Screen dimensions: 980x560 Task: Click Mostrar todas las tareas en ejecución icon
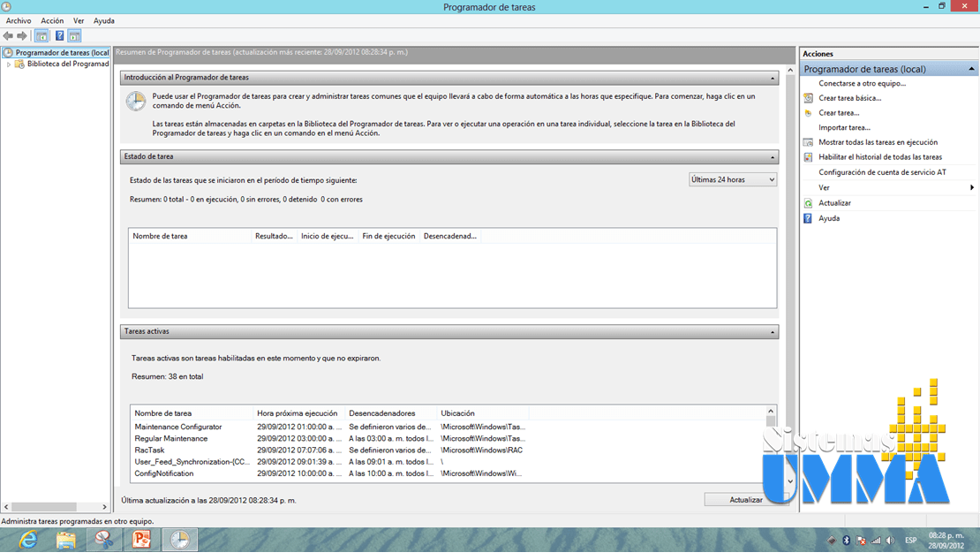coord(806,142)
